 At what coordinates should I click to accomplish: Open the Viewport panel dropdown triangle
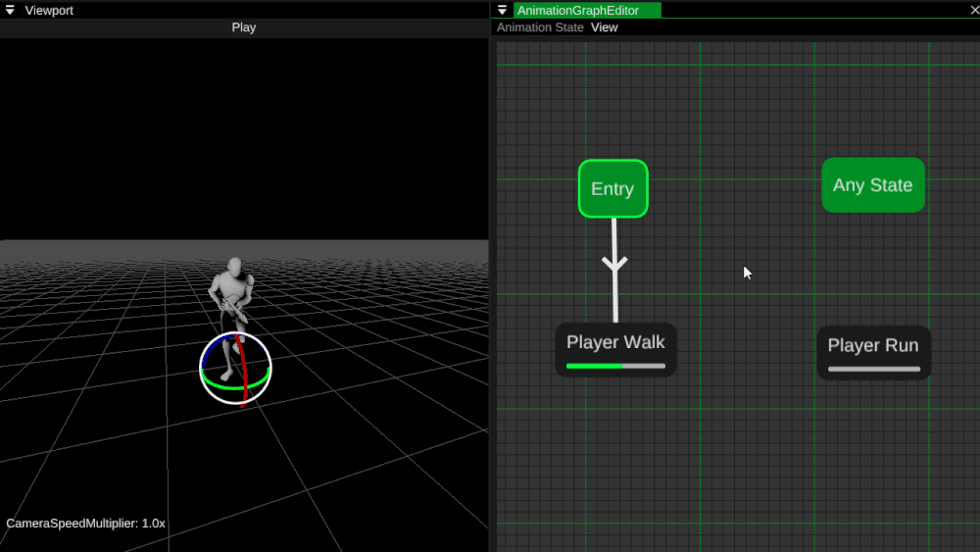click(x=11, y=10)
